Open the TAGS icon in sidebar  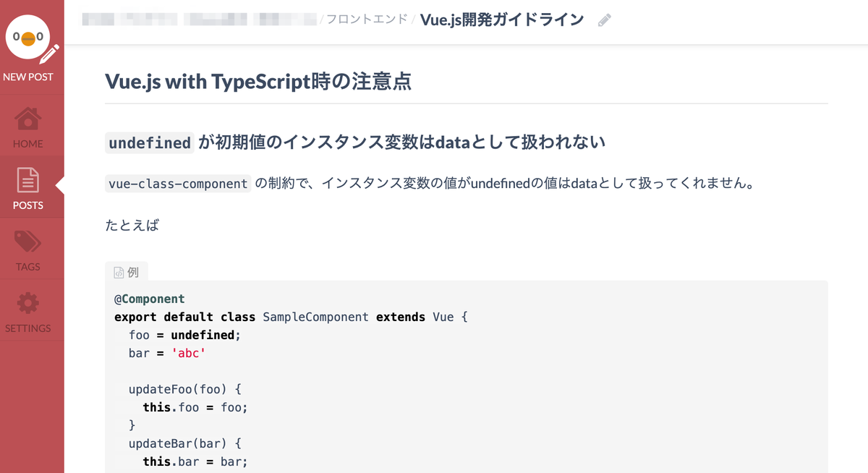(28, 242)
